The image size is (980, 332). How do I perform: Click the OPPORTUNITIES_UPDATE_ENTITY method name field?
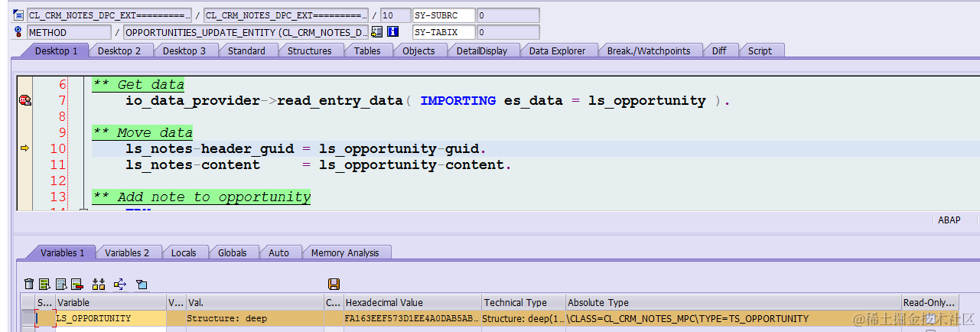pos(246,32)
